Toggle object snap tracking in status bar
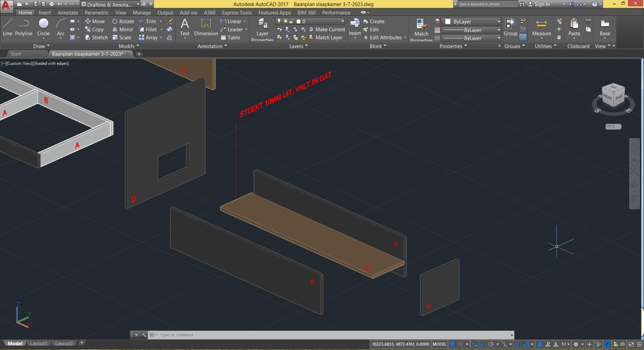 coord(517,344)
